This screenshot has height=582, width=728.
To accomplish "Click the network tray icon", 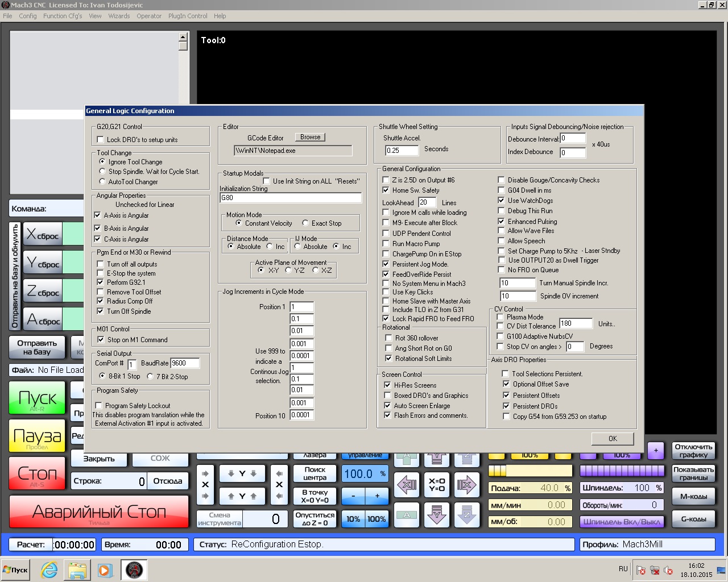I will click(x=655, y=570).
